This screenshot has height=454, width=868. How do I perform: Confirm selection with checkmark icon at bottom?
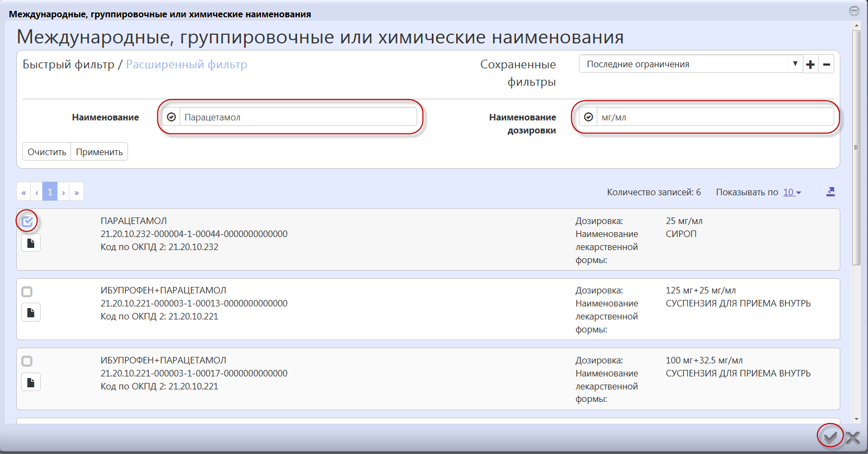[830, 436]
